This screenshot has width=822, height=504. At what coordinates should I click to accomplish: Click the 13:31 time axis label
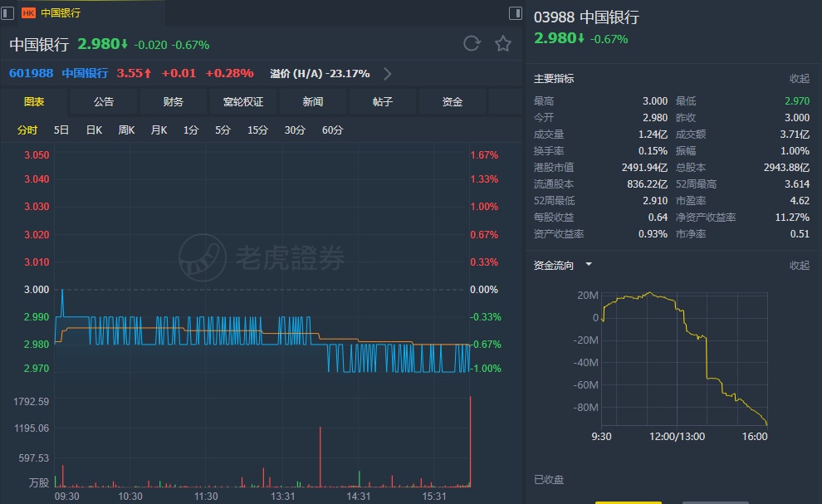coord(282,497)
